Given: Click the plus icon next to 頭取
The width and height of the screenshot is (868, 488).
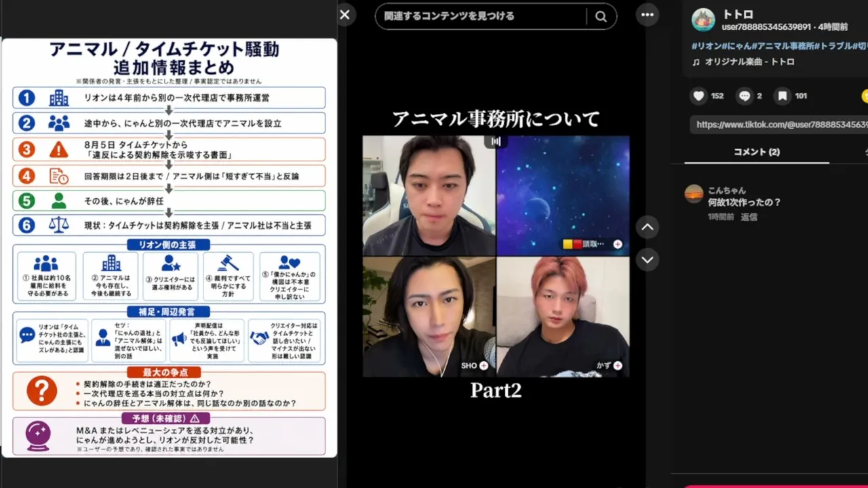Looking at the screenshot, I should [618, 244].
